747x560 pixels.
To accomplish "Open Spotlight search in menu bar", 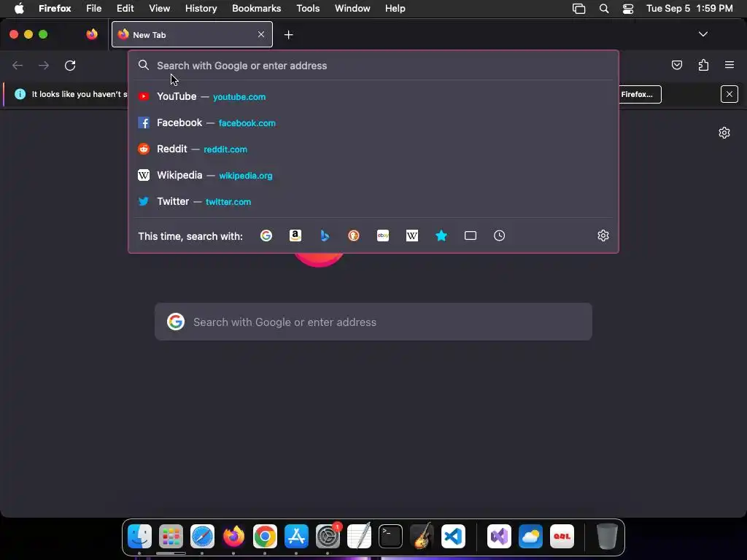I will coord(603,9).
